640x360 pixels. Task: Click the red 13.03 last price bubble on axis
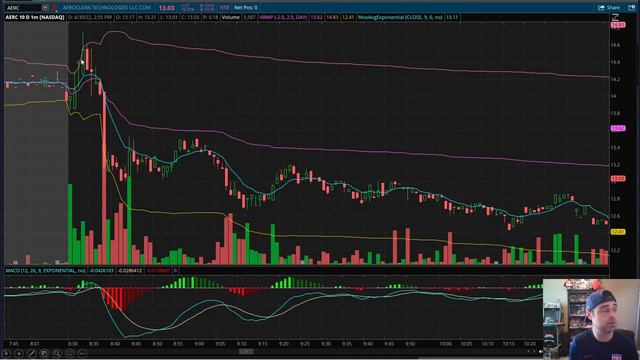coord(618,178)
